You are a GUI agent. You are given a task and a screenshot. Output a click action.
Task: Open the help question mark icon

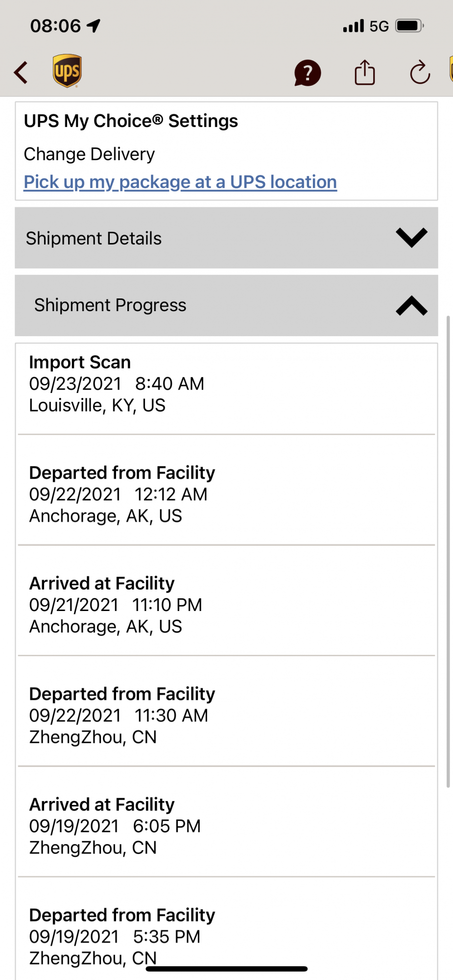point(307,73)
